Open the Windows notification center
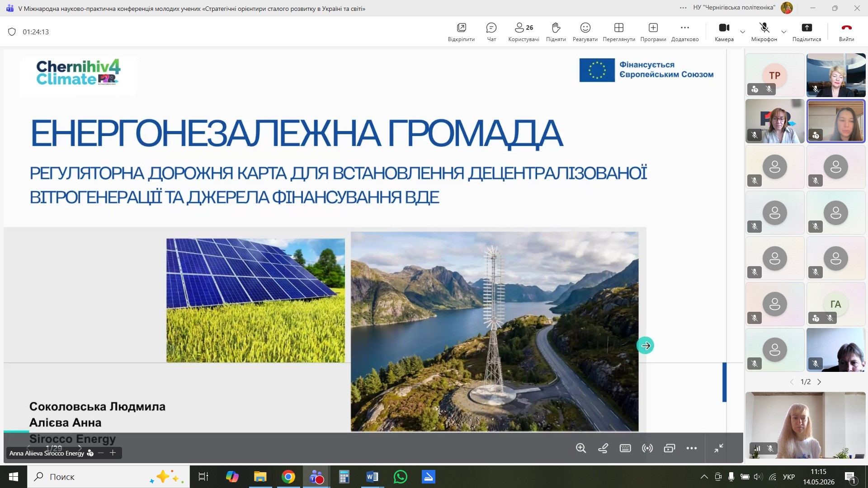 [850, 477]
